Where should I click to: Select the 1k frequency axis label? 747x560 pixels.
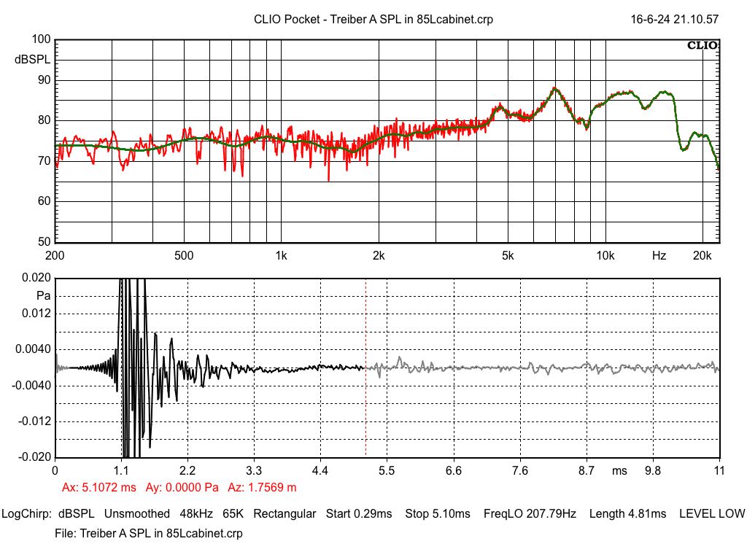click(282, 256)
